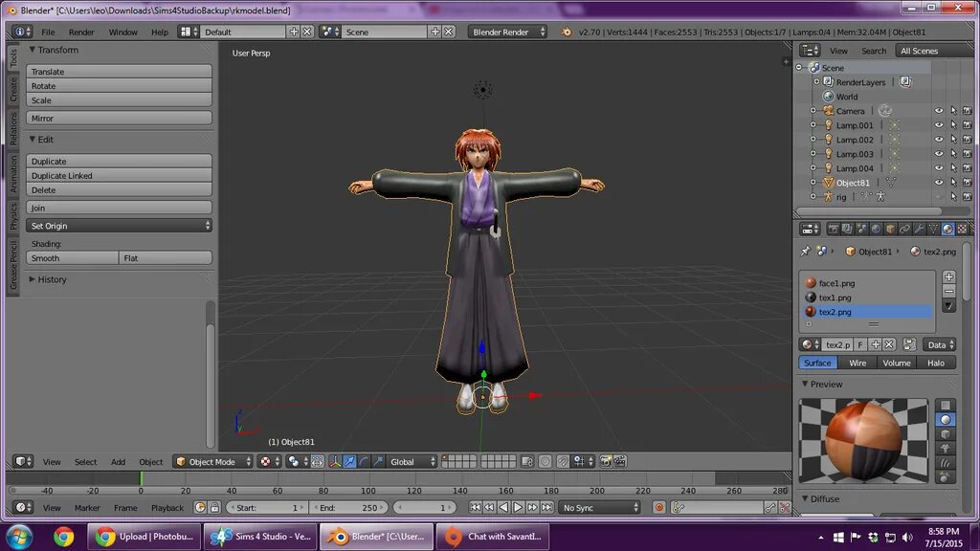Viewport: 980px width, 551px height.
Task: Open the Scene properties tab icon
Action: click(x=861, y=230)
